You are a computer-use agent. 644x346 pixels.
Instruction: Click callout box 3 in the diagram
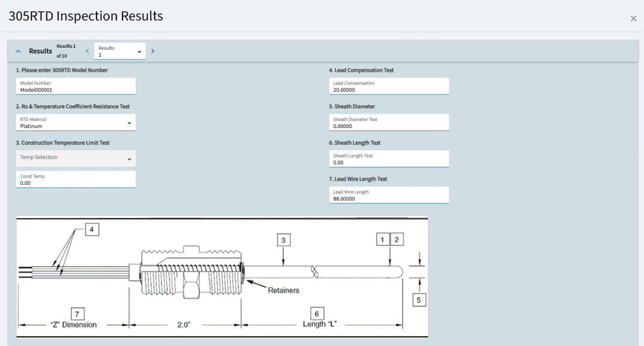coord(283,240)
